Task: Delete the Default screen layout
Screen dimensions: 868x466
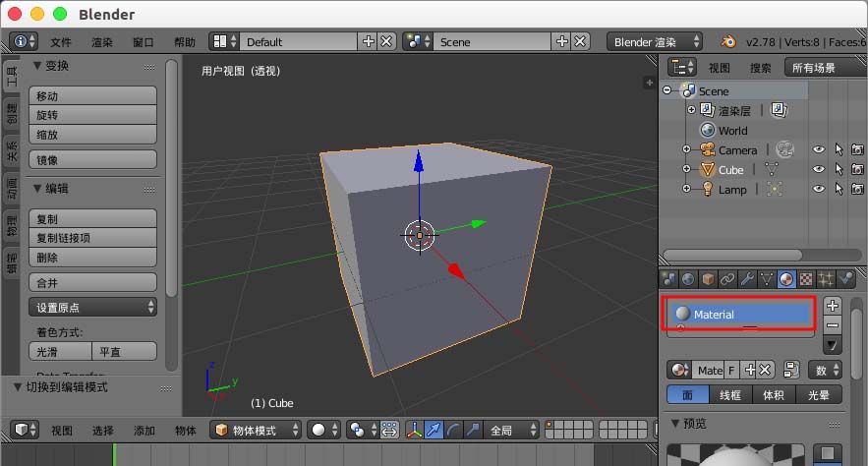Action: pyautogui.click(x=387, y=41)
